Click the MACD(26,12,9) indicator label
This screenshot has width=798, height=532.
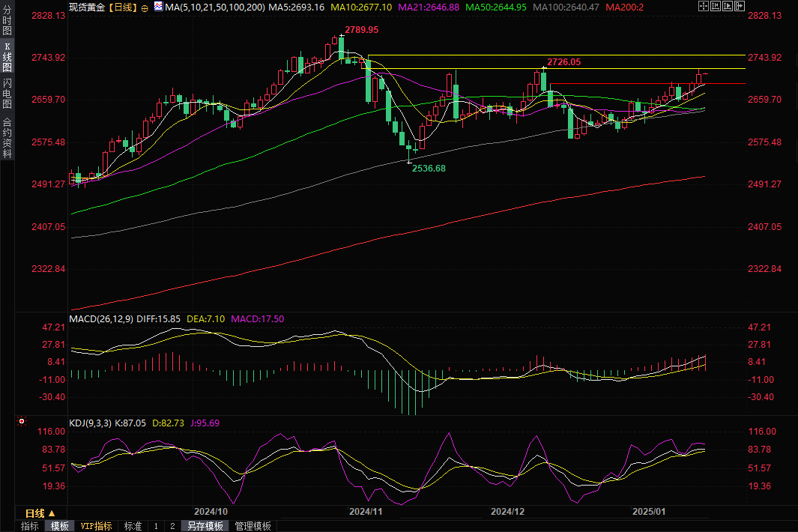[x=101, y=318]
